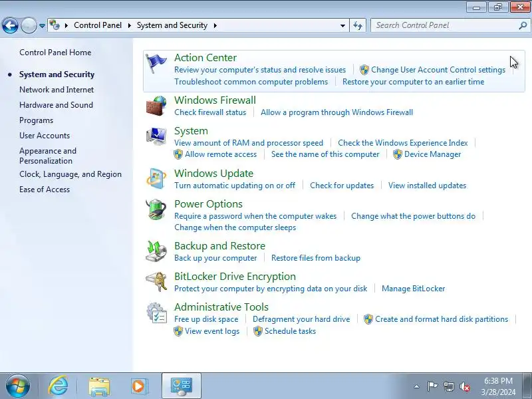Open Troubleshoot common computer problems
532x399 pixels.
click(251, 82)
